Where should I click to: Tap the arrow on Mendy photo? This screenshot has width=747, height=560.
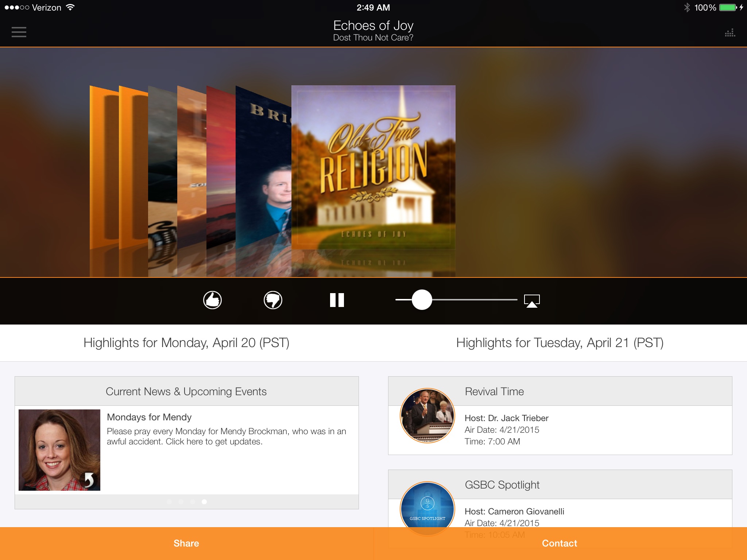[x=89, y=479]
